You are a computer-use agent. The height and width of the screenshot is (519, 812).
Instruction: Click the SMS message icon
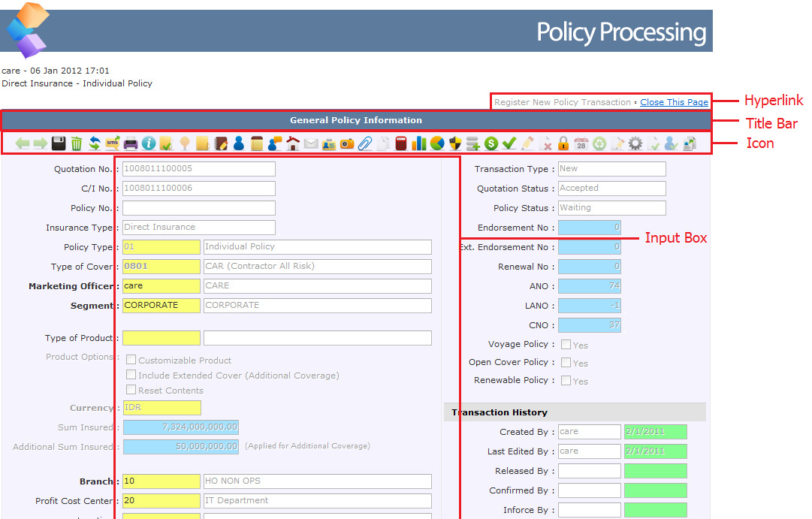(x=113, y=143)
